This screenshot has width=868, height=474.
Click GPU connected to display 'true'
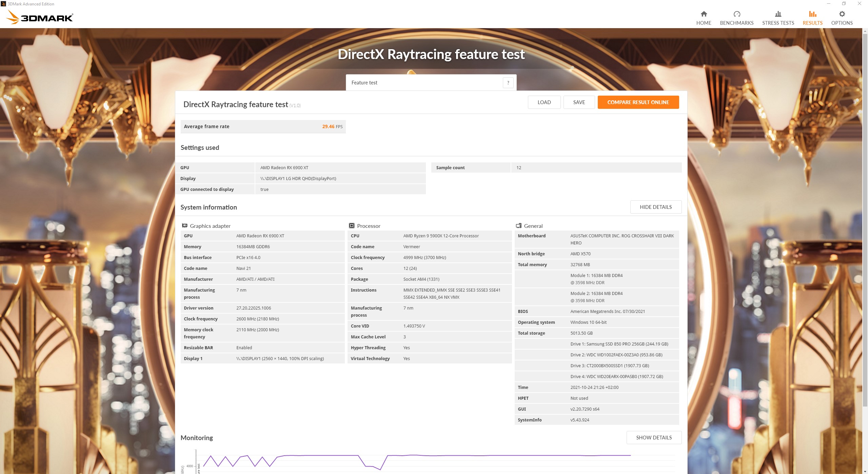point(264,189)
